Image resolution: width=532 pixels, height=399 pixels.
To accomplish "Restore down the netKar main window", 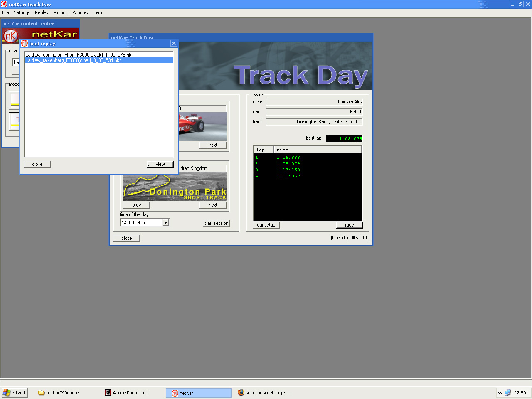I will pos(520,5).
